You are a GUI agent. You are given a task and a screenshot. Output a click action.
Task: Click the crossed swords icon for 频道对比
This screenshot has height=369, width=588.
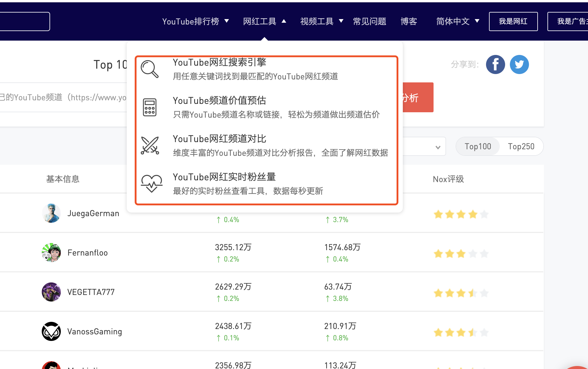150,145
